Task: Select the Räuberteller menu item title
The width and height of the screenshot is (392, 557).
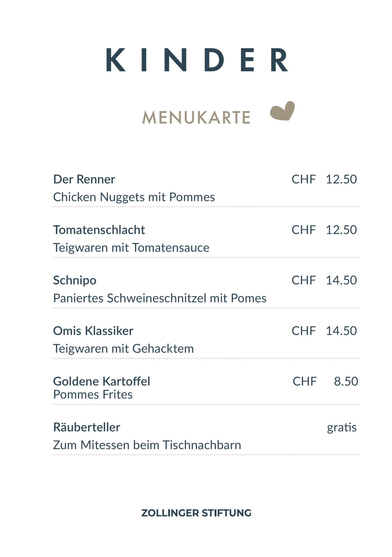Action: [87, 427]
